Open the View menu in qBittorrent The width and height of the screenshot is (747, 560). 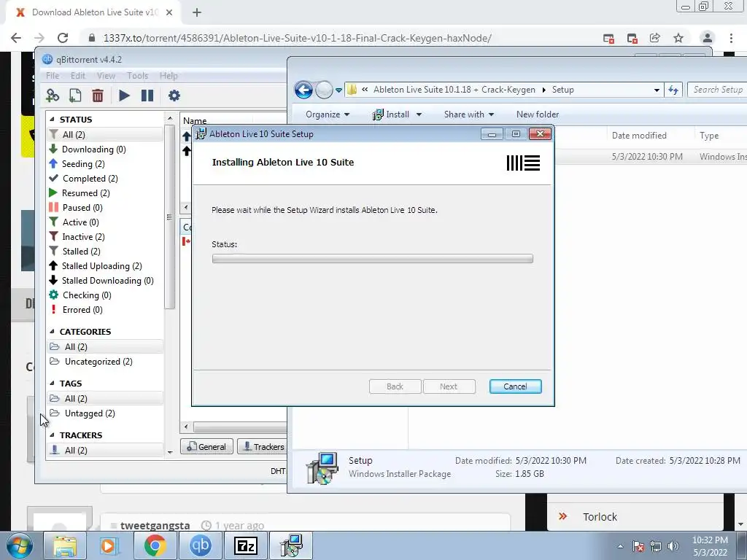106,76
